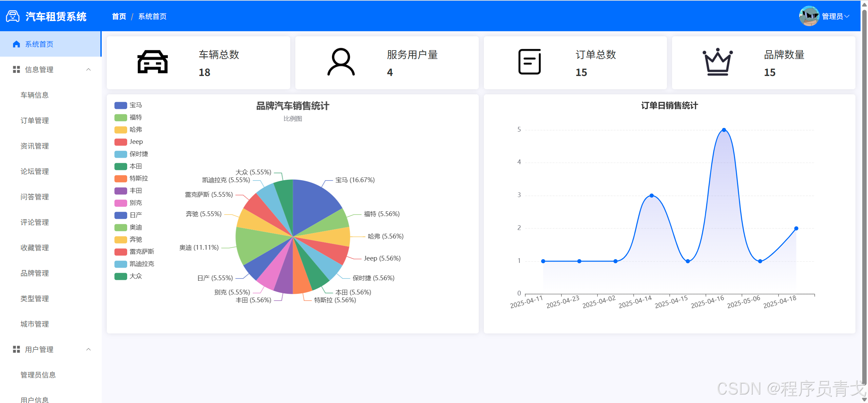The height and width of the screenshot is (403, 868).
Task: Collapse the 信息管理 section via its chevron
Action: coord(88,70)
